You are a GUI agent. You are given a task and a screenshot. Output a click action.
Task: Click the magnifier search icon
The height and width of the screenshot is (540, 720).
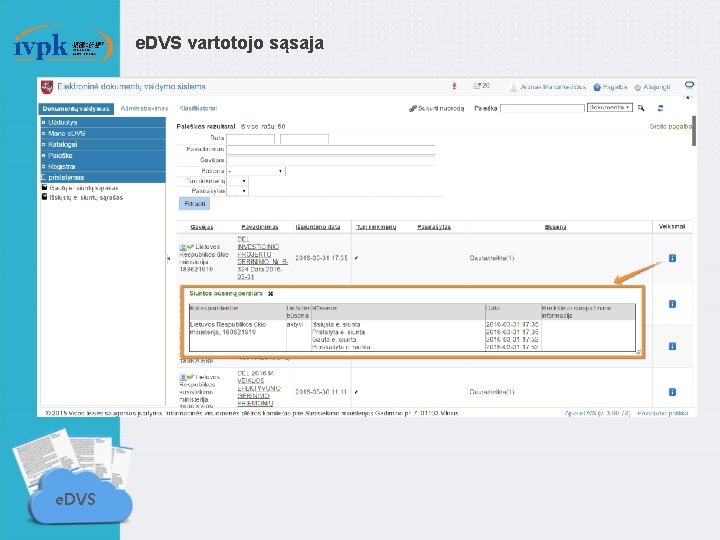(641, 108)
